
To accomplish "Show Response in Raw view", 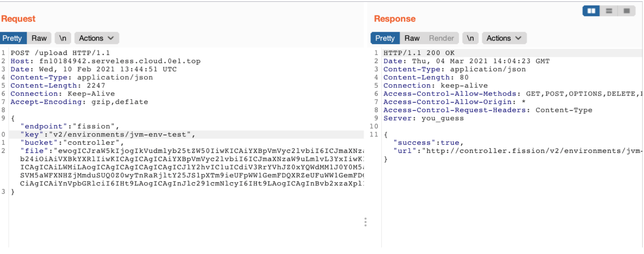I will coord(412,38).
